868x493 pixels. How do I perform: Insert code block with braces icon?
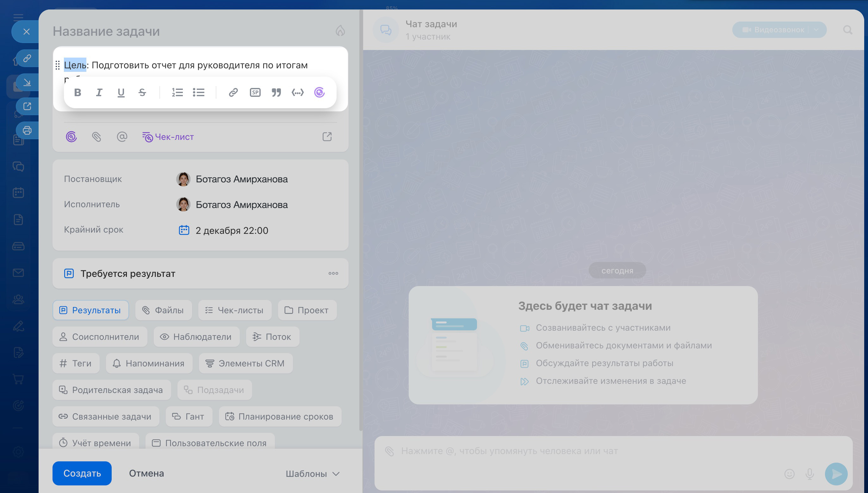297,92
